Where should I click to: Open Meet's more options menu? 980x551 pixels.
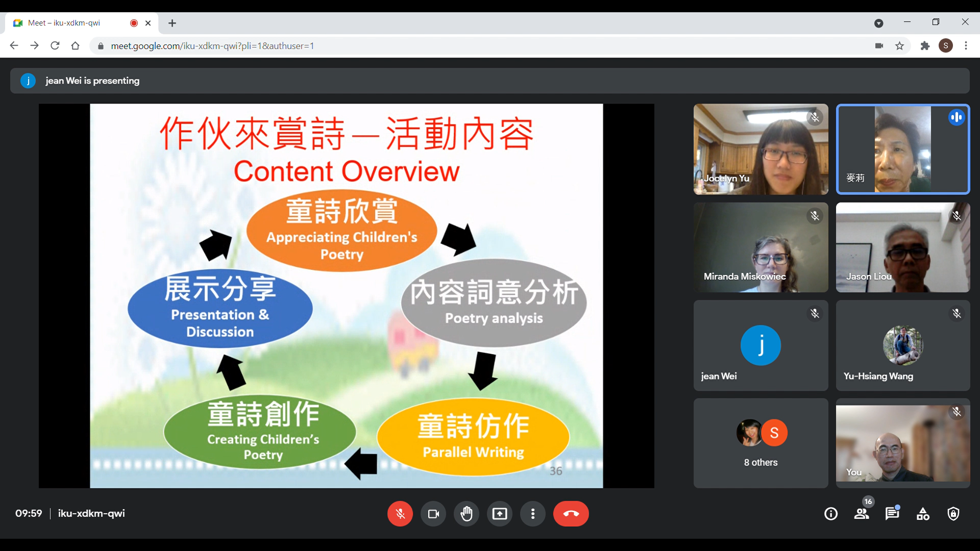tap(532, 514)
